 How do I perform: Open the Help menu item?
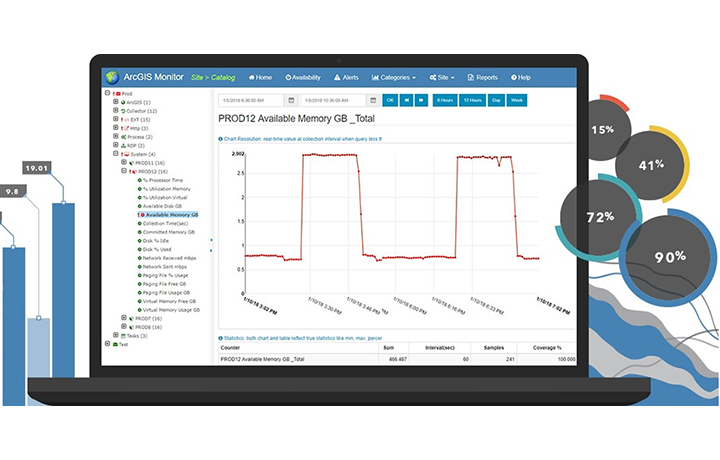pyautogui.click(x=521, y=78)
